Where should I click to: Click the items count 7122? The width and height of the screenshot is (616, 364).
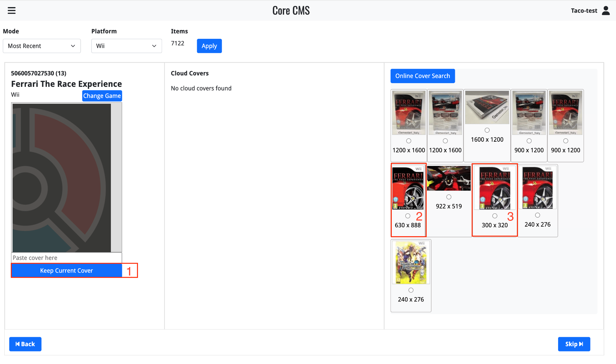pyautogui.click(x=178, y=43)
